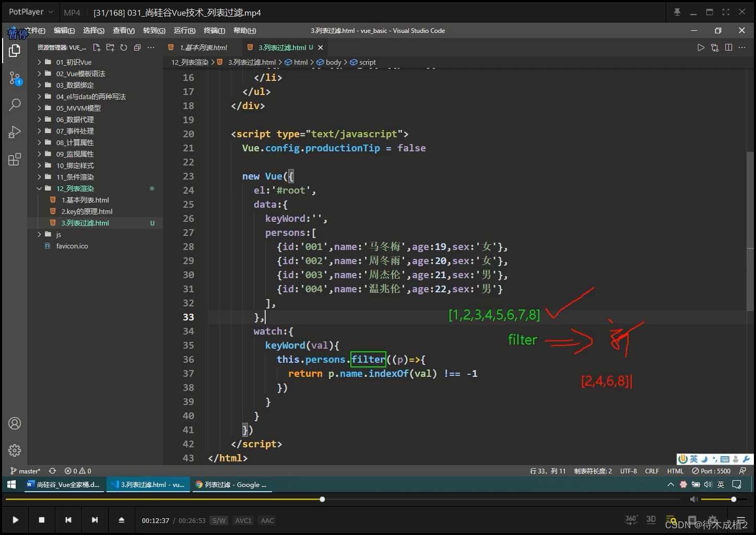The width and height of the screenshot is (756, 535).
Task: Click the sync changes icon in status bar
Action: tap(52, 471)
